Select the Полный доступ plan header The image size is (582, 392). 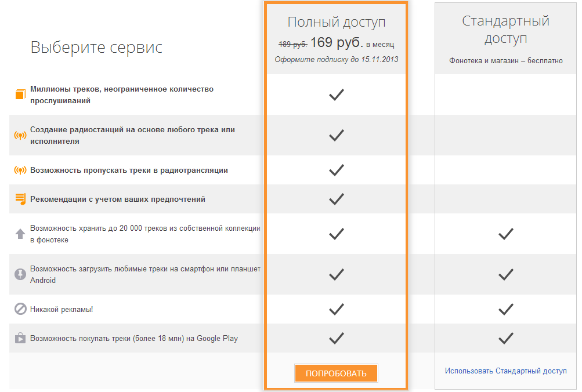coord(336,23)
